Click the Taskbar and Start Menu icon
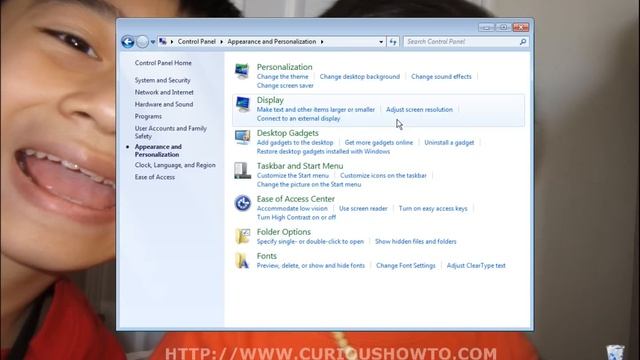This screenshot has height=360, width=640. point(242,170)
